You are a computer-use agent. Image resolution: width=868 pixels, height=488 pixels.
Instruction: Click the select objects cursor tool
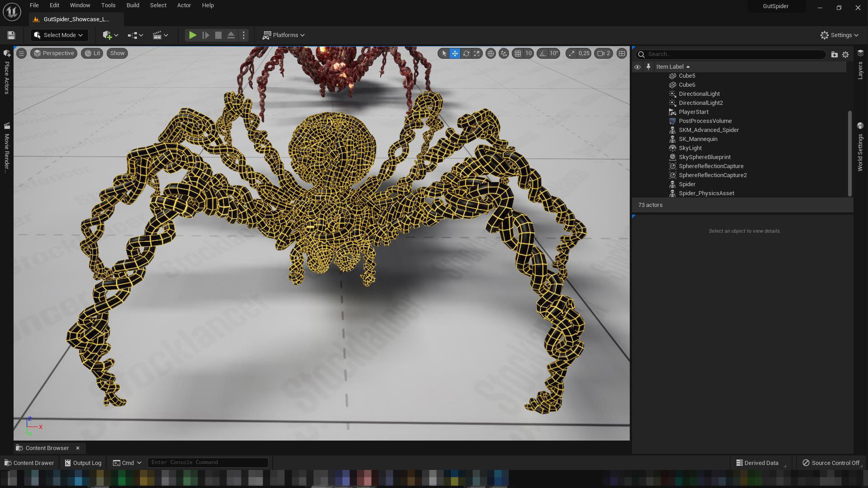tap(444, 53)
